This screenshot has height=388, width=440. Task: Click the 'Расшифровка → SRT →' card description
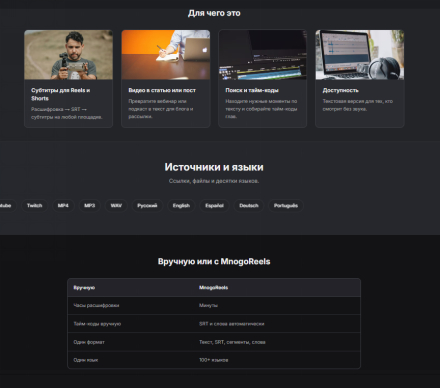(x=67, y=113)
